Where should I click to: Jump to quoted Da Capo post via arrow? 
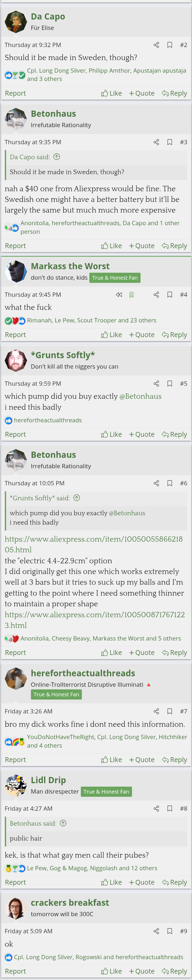(x=57, y=157)
